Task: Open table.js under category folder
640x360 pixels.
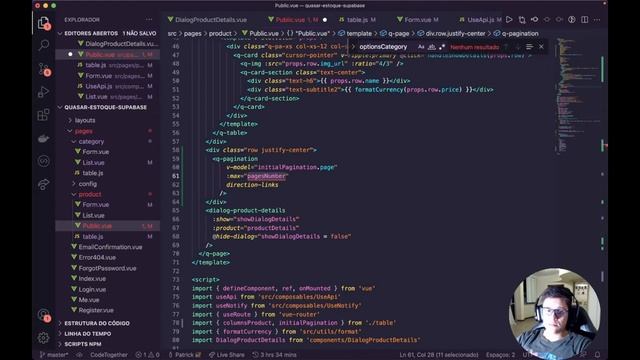Action: (x=93, y=173)
